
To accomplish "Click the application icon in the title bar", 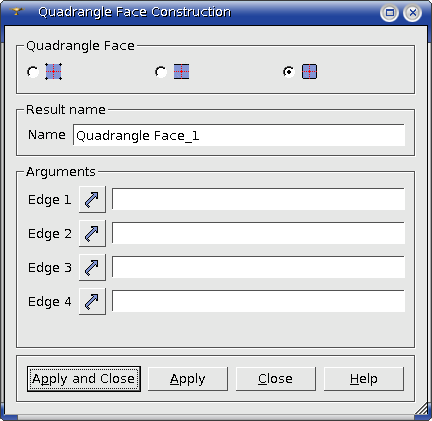I will coord(16,12).
